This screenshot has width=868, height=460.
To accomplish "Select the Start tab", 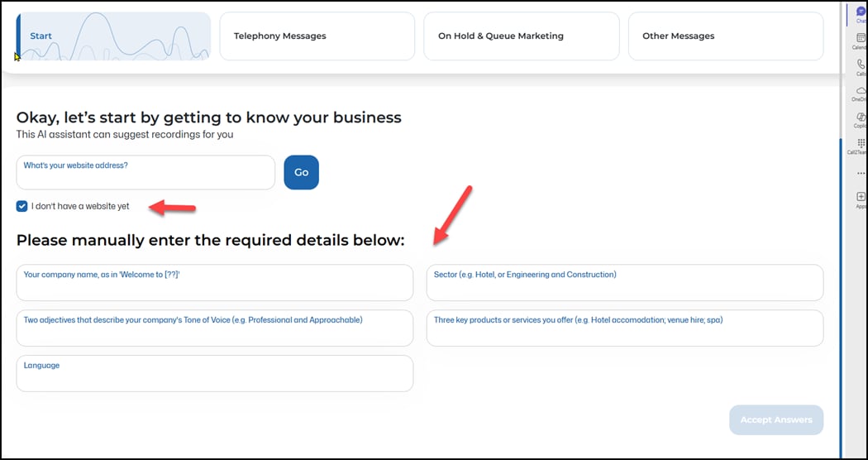I will click(x=113, y=36).
